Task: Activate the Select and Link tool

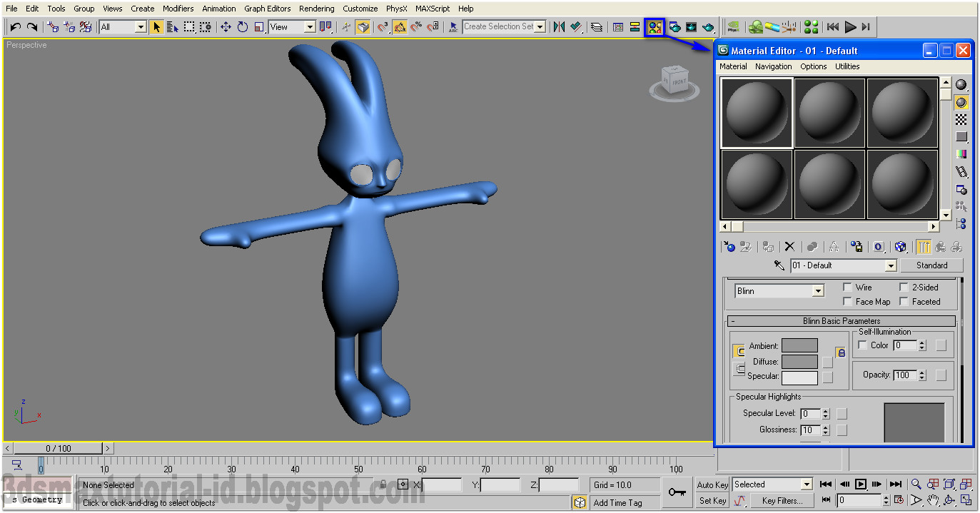Action: pyautogui.click(x=53, y=27)
